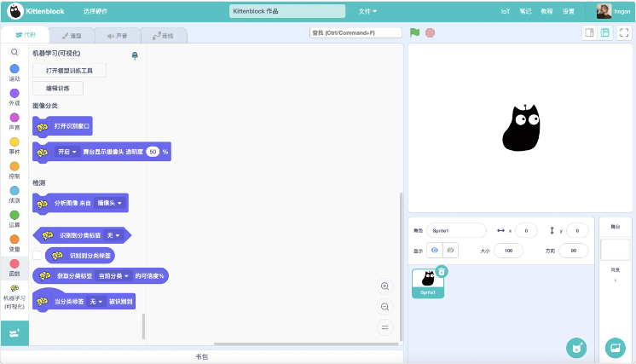
Task: Open the add sprite cat button
Action: pyautogui.click(x=577, y=347)
